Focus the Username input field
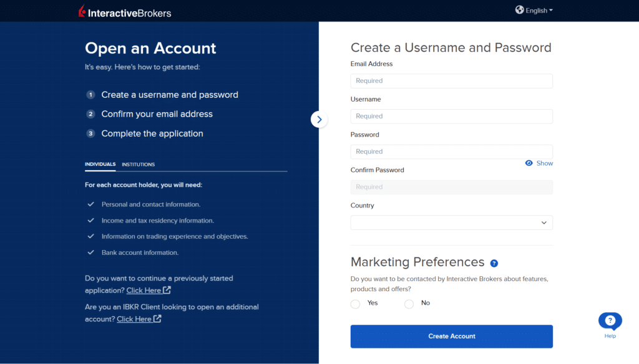This screenshot has width=639, height=364. [x=452, y=116]
